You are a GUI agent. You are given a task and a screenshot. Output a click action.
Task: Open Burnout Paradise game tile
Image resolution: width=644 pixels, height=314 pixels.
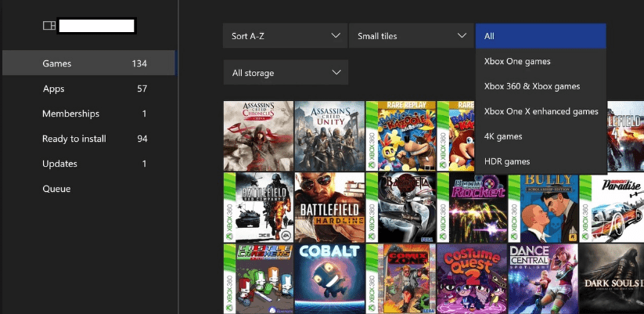(612, 208)
